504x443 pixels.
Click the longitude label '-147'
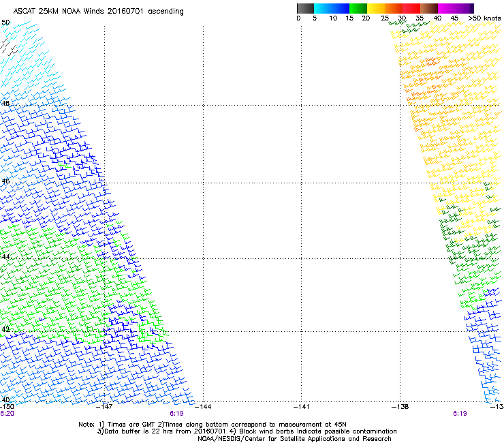pyautogui.click(x=104, y=407)
